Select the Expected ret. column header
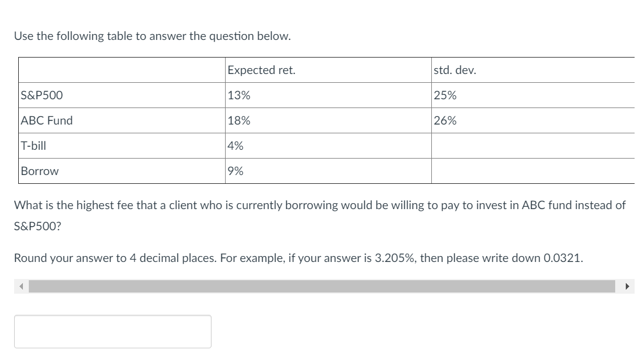This screenshot has width=644, height=363. click(x=261, y=69)
